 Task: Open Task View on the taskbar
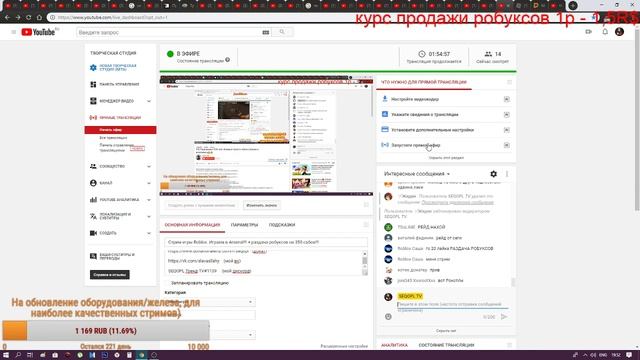tap(30, 355)
